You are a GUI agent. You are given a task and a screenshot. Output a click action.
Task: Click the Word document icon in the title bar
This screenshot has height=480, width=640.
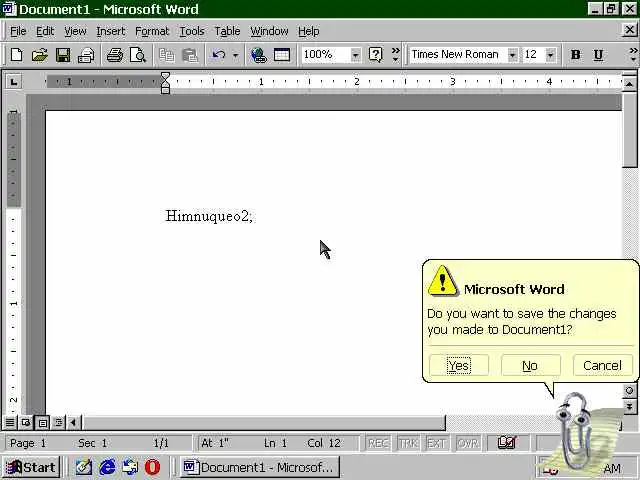[x=9, y=9]
